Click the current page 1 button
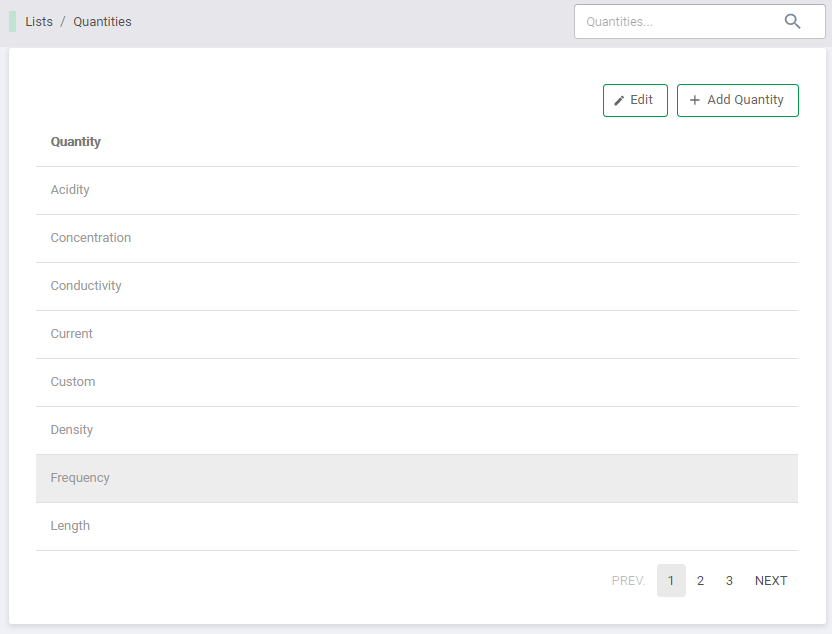This screenshot has height=634, width=832. (x=671, y=581)
